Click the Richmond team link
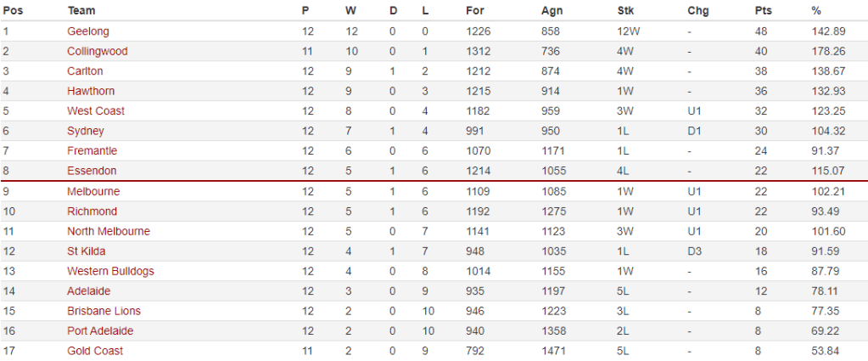868x361 pixels. pyautogui.click(x=92, y=212)
